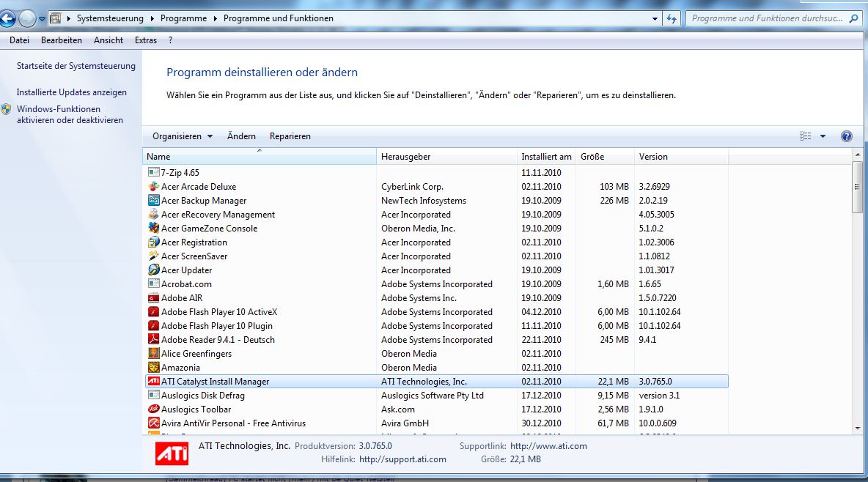Click the Acer eRecovery Management icon
Viewport: 868px width, 482px height.
154,214
